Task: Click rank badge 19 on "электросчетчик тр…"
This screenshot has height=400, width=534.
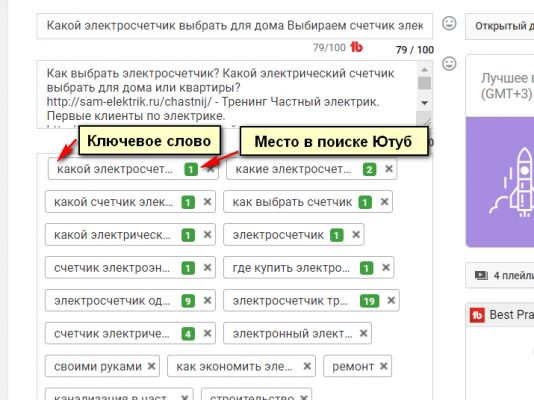Action: click(370, 301)
